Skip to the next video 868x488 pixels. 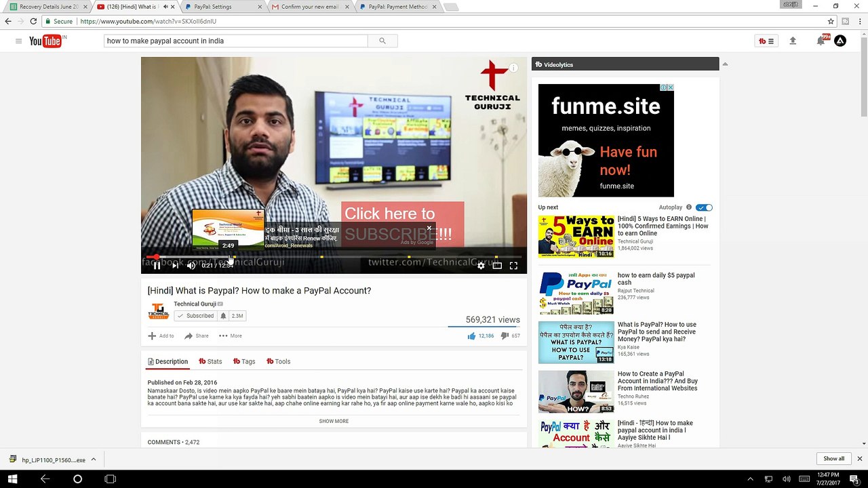[175, 266]
